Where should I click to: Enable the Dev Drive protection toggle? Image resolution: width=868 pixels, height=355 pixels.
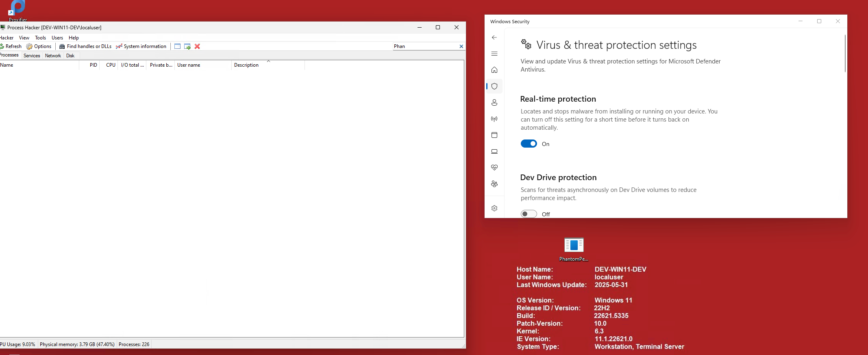click(x=529, y=214)
